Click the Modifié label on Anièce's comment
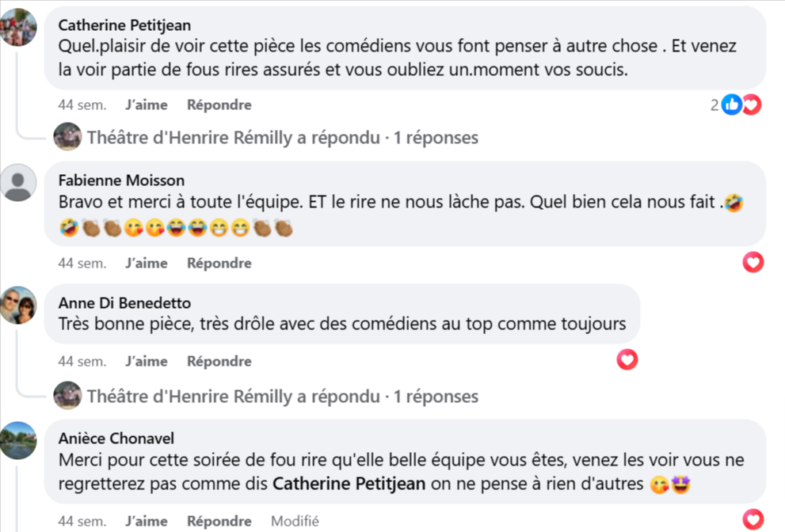Screen dimensions: 785x532 [295, 521]
